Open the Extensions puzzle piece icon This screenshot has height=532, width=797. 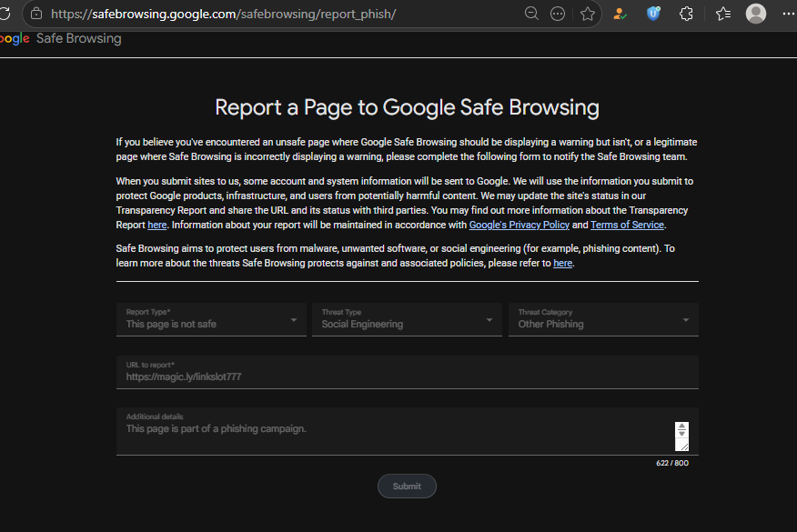686,14
